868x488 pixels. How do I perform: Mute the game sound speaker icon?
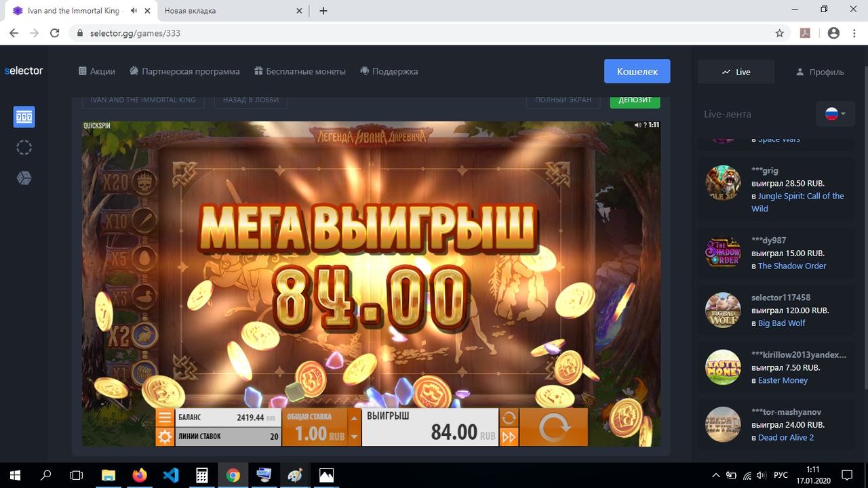click(x=638, y=125)
